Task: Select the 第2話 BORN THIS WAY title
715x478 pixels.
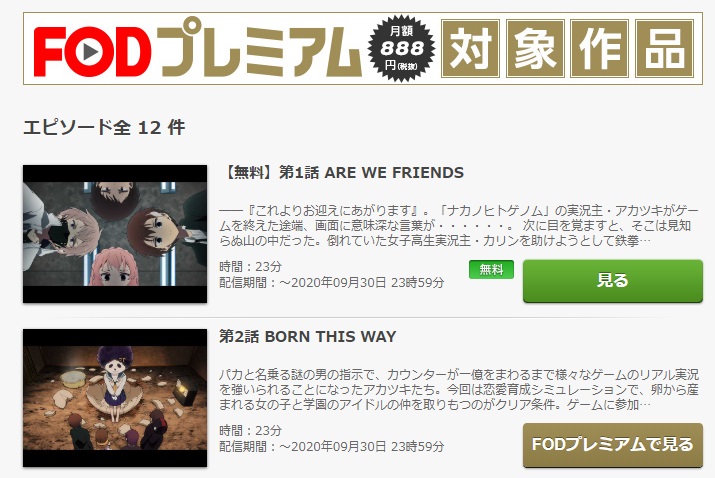Action: [307, 337]
